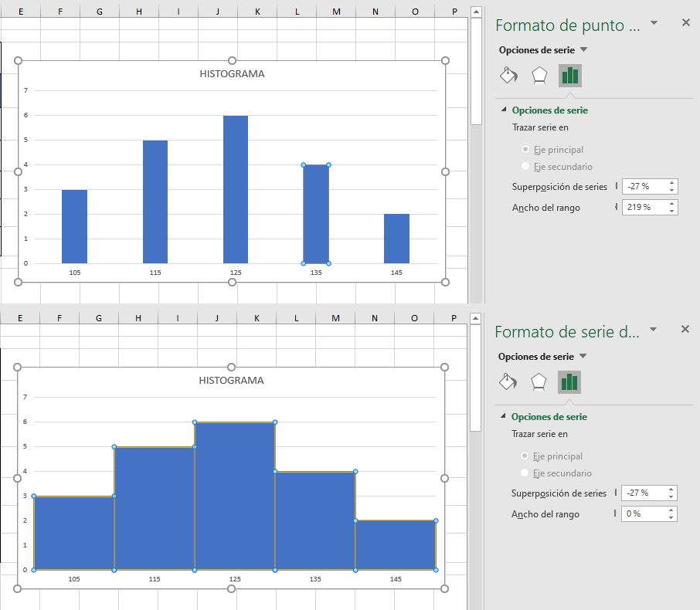Click bottom-center resize handle of upper chart
This screenshot has width=700, height=610.
point(232,282)
